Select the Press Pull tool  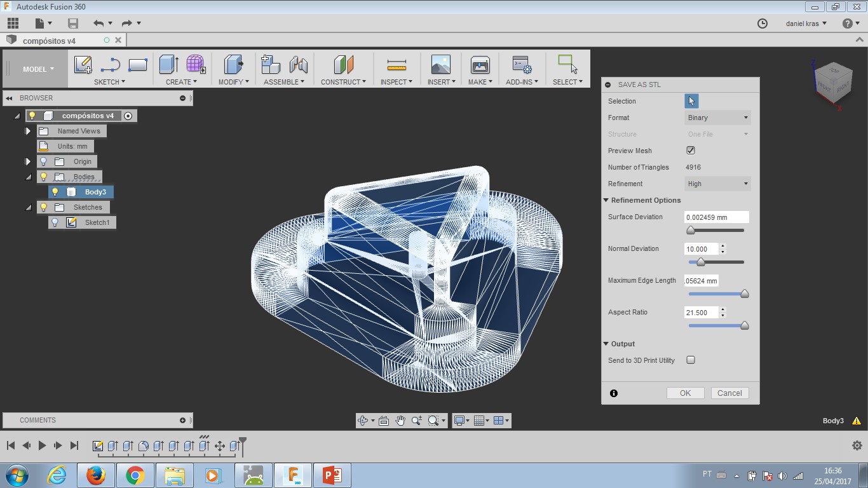coord(234,64)
